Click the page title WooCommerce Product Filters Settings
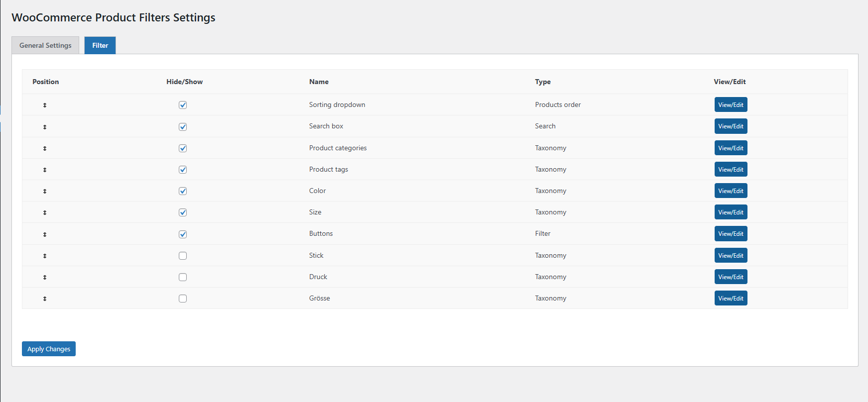868x402 pixels. [114, 17]
